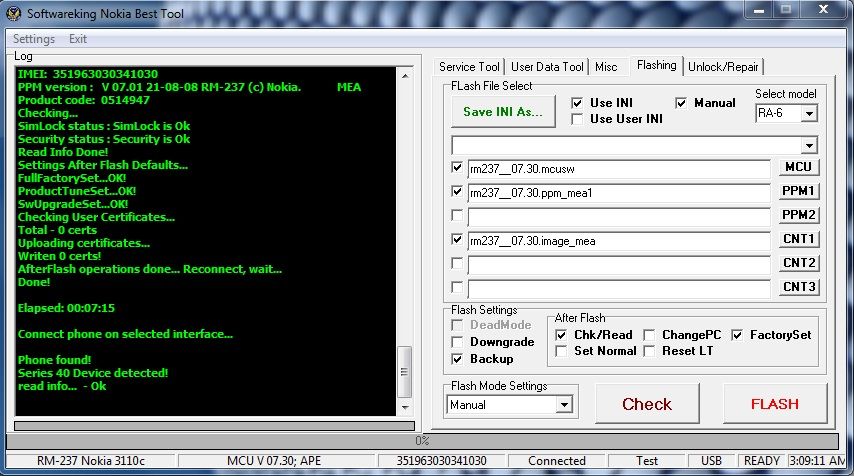Uncheck the MCU file checkbox
This screenshot has width=854, height=476.
point(457,168)
